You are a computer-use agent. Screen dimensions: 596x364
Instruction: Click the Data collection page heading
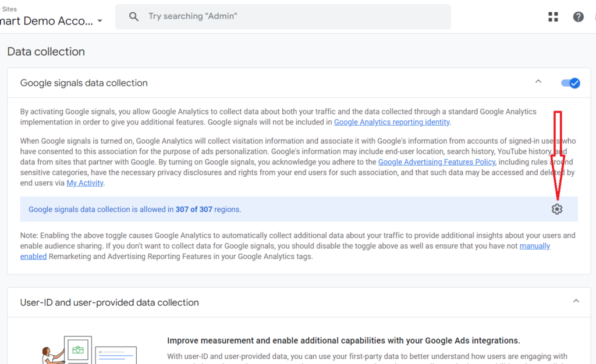pos(46,52)
